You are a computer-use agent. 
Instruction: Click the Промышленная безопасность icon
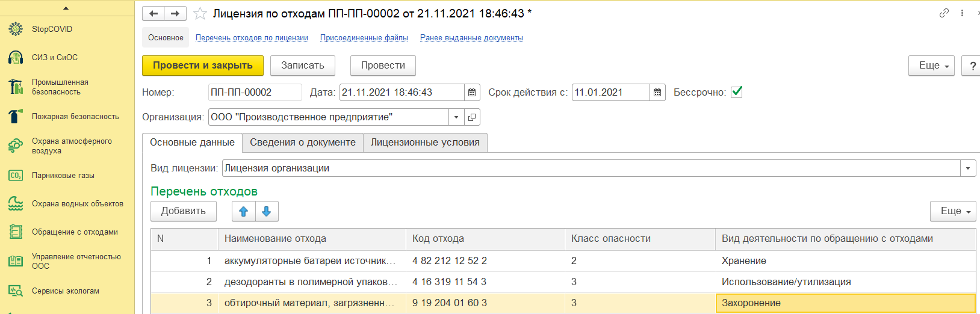tap(16, 87)
